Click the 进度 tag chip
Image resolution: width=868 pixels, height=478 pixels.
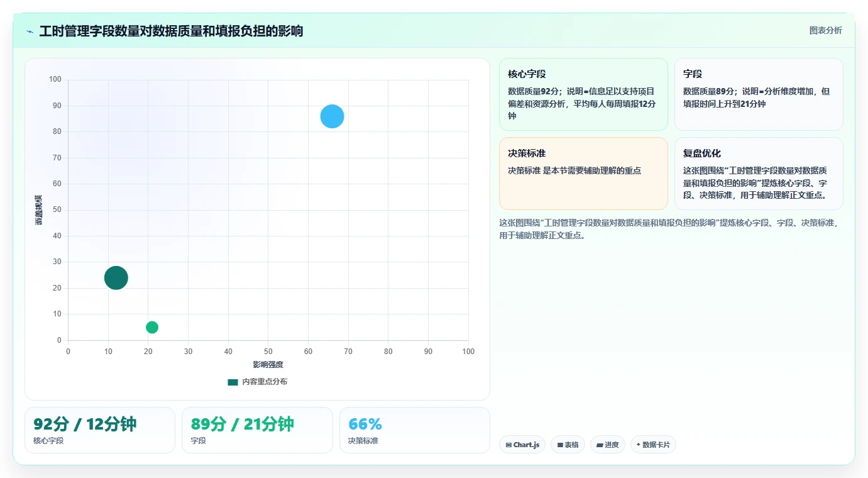pyautogui.click(x=608, y=445)
